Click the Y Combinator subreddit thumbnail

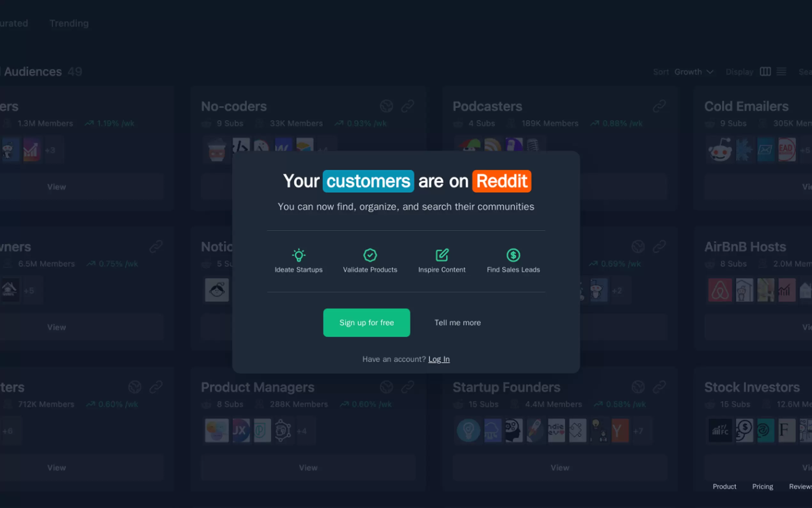[620, 430]
